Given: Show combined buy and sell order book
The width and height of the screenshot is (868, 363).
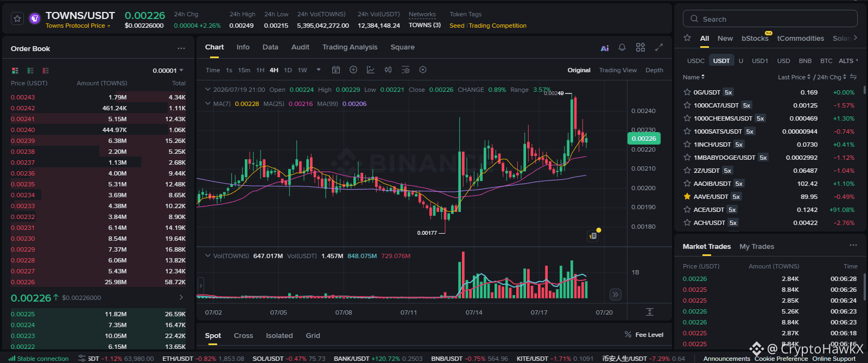Looking at the screenshot, I should coord(15,71).
